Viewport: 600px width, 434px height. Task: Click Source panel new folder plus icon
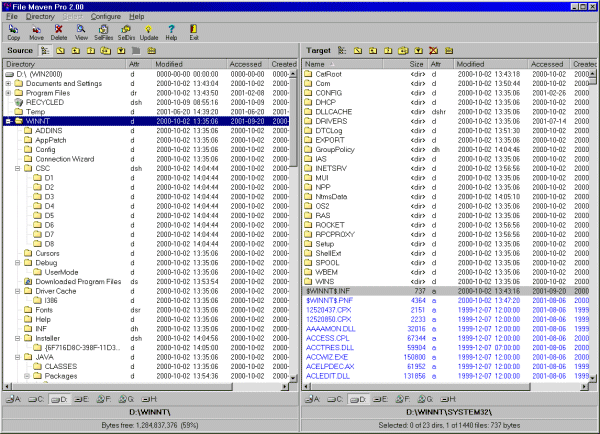pyautogui.click(x=76, y=51)
